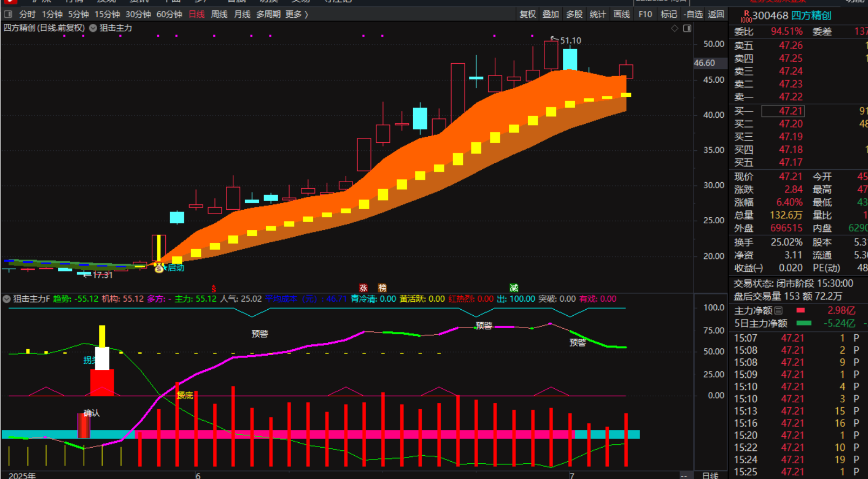Open the 主力净额 detail icon
The height and width of the screenshot is (479, 868).
778,310
